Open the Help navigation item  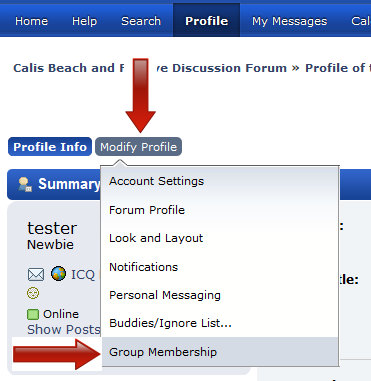(x=84, y=21)
